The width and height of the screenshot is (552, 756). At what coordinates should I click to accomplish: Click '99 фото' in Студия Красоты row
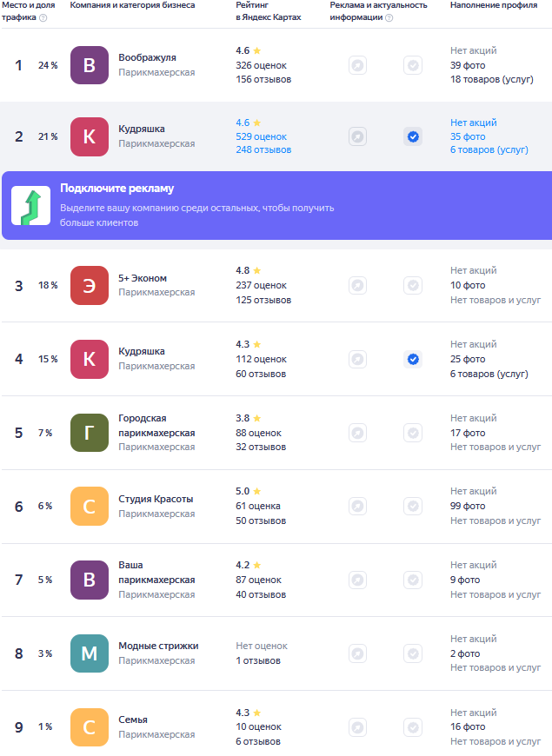click(468, 506)
